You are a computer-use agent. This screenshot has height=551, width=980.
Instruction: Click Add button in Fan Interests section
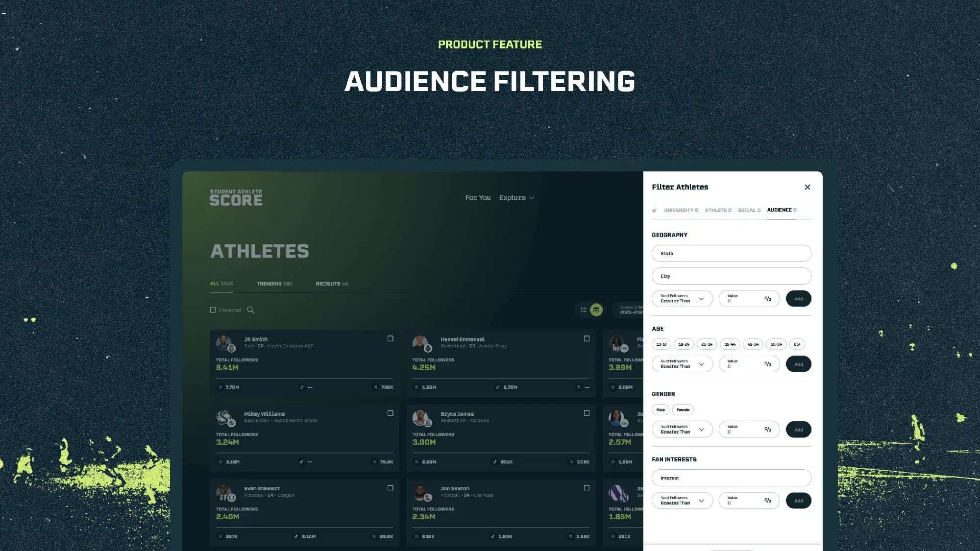click(799, 501)
